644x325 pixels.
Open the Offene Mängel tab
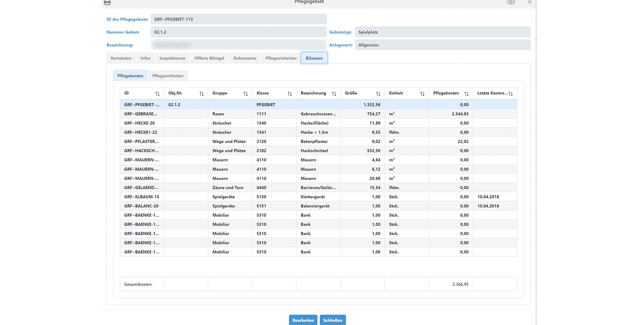pyautogui.click(x=209, y=58)
